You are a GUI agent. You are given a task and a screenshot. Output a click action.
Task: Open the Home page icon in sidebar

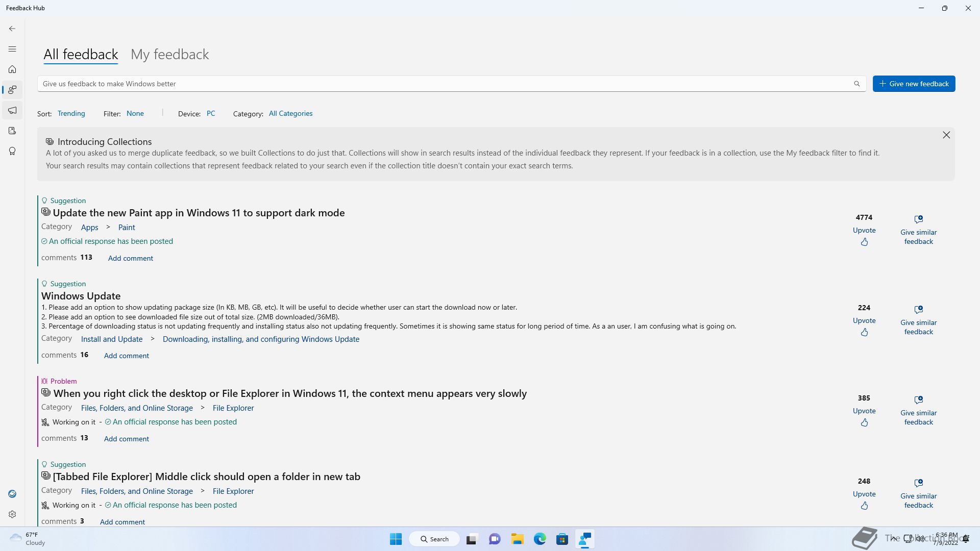click(12, 69)
